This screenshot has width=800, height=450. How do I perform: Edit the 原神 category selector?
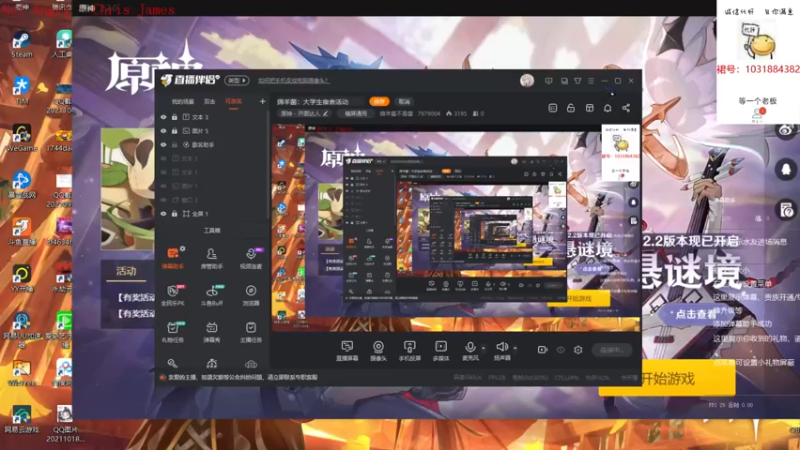click(x=304, y=113)
